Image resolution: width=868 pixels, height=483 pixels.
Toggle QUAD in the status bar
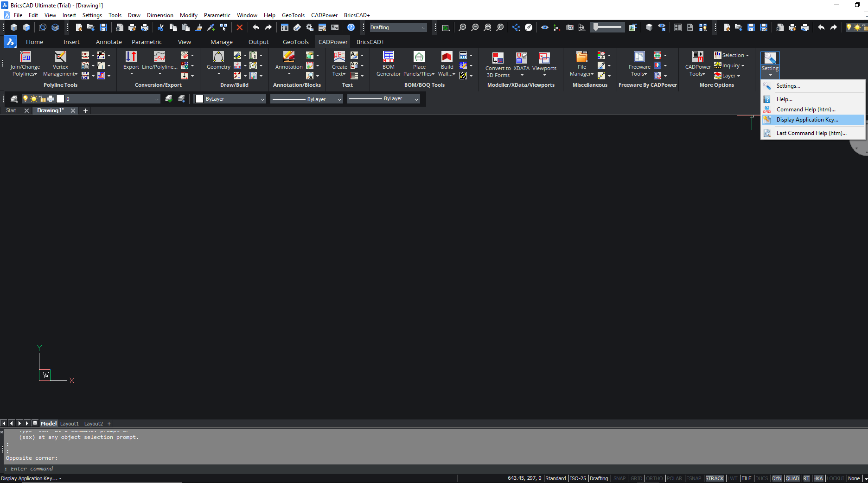pyautogui.click(x=792, y=478)
